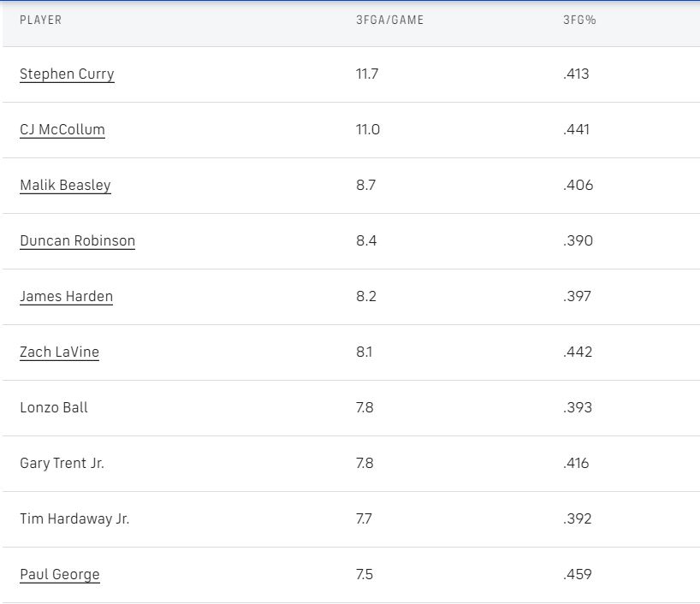
Task: Open Malik Beasley's player page
Action: pos(65,186)
